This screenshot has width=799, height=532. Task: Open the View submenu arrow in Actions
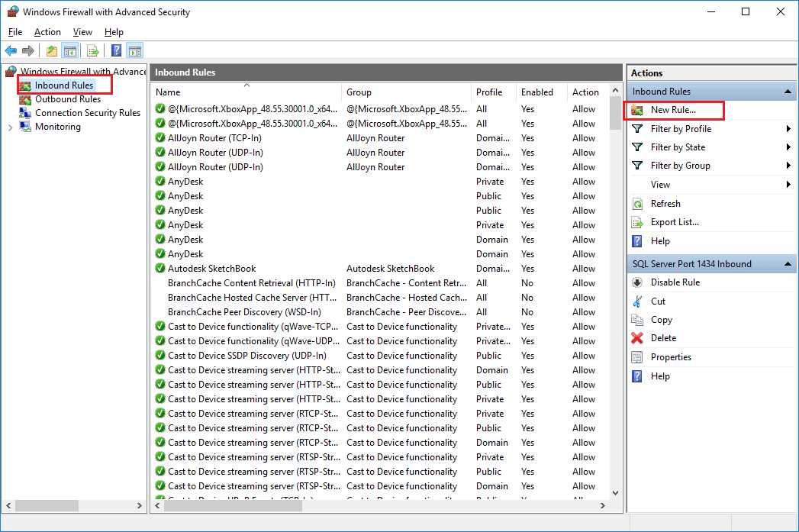pos(788,185)
